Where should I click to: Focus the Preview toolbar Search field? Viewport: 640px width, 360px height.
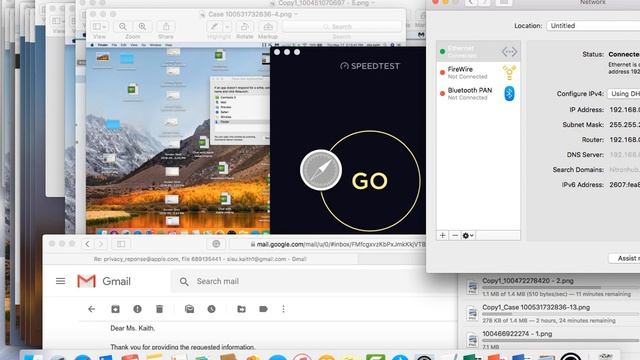(342, 27)
